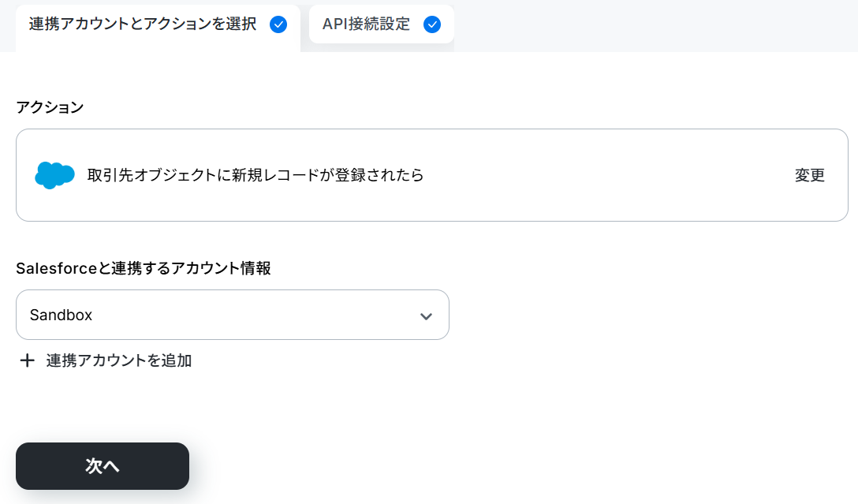Click the Salesforceと連携するアカウント情報 heading
This screenshot has height=504, width=858.
144,268
